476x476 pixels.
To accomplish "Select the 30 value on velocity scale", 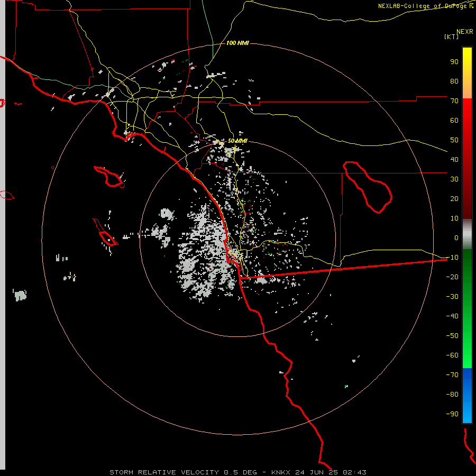I will 454,179.
